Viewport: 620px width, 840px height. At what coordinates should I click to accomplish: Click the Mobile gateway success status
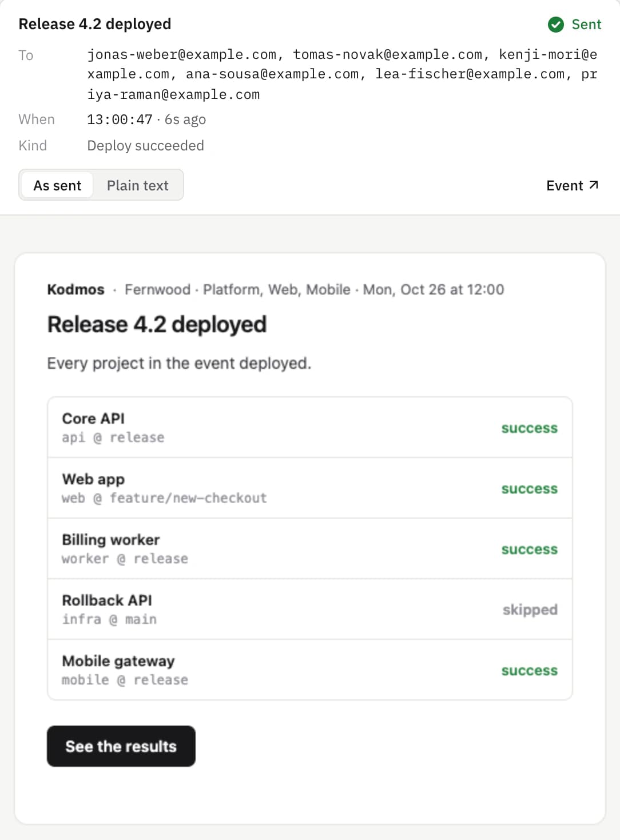click(529, 671)
